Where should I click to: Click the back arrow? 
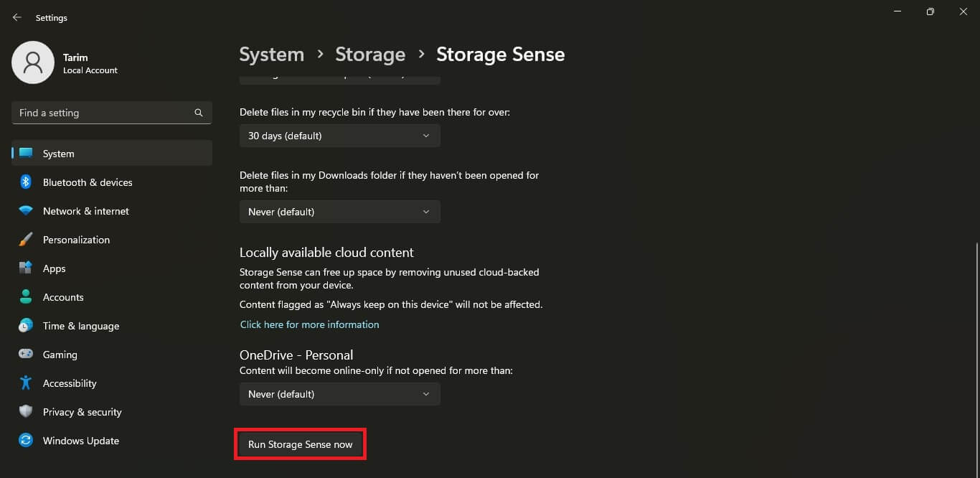pos(17,17)
